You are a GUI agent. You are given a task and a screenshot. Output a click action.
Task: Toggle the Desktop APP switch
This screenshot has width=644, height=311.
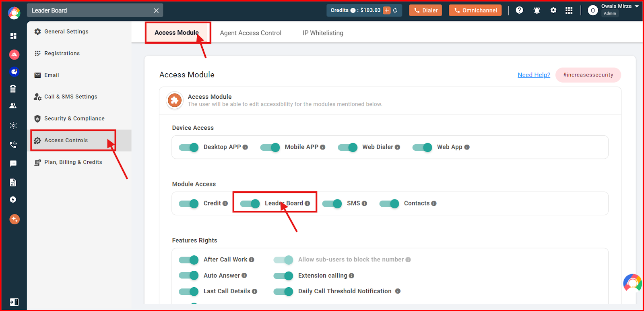click(189, 147)
